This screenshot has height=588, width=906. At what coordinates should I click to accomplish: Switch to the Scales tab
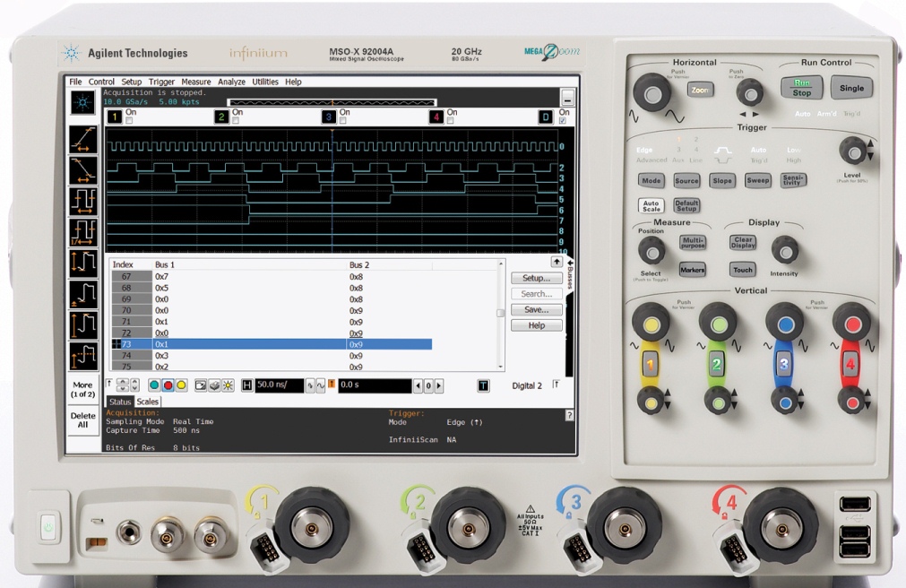click(147, 402)
